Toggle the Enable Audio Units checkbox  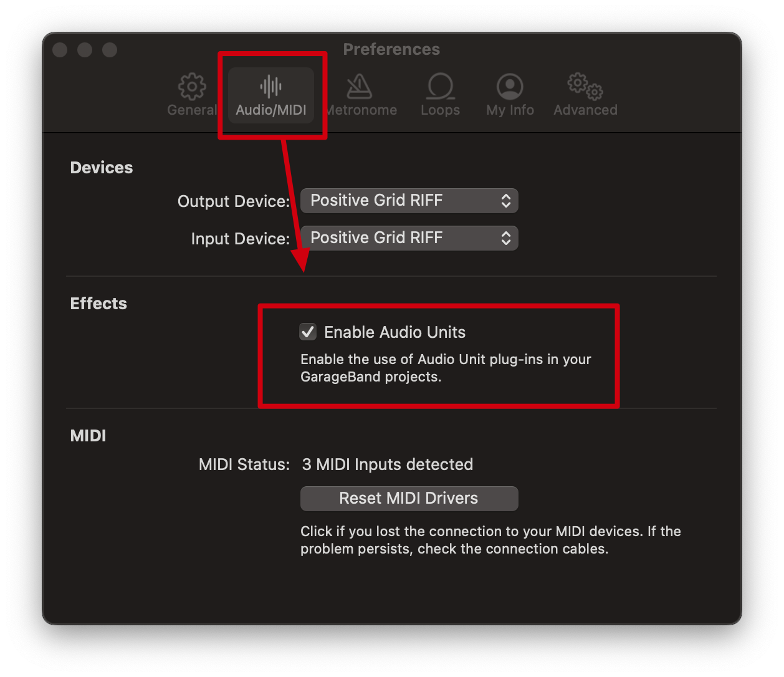(308, 332)
